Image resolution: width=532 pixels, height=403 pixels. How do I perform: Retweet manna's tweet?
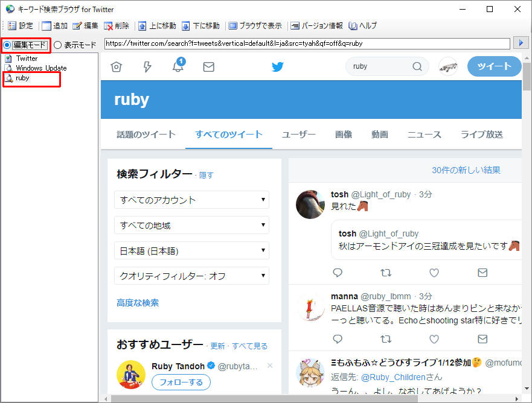click(x=386, y=339)
